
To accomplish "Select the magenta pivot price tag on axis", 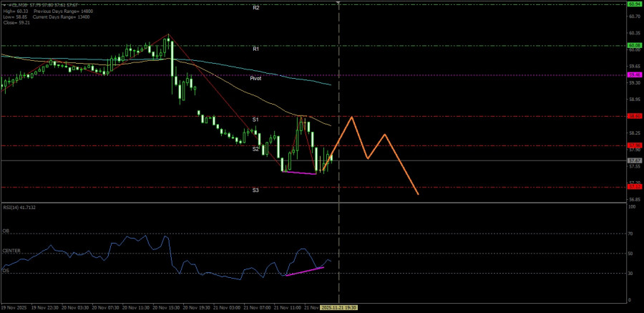I will (x=634, y=74).
